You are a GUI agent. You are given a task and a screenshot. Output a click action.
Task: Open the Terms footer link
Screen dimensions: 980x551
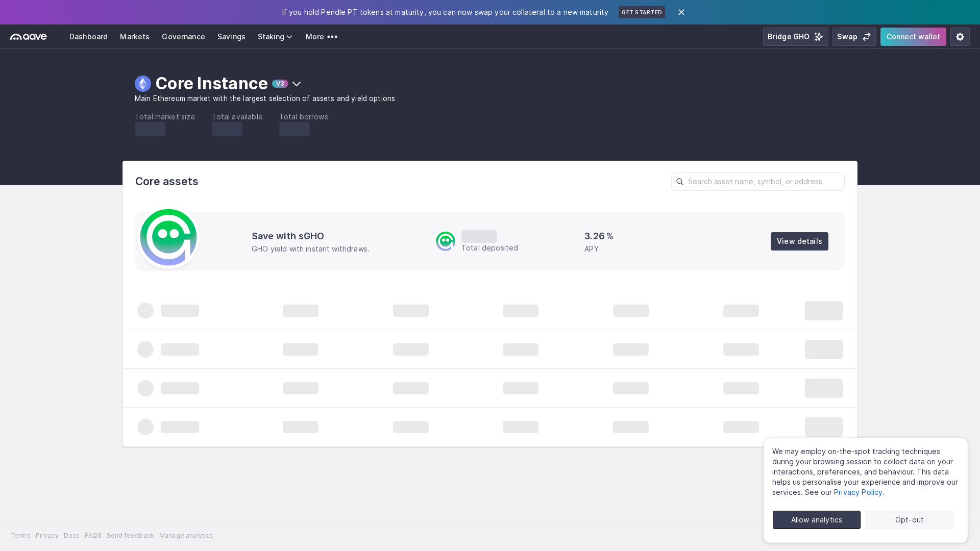pyautogui.click(x=21, y=536)
